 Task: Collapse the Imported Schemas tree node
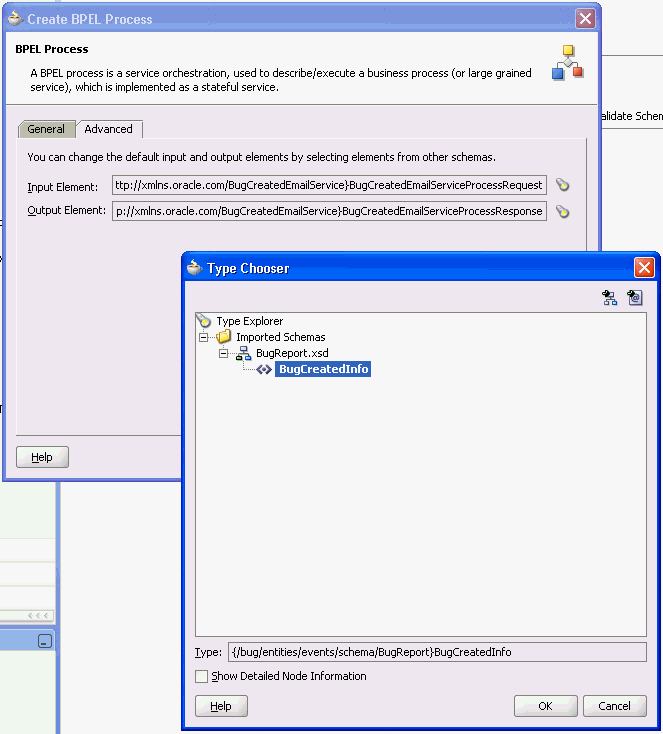pyautogui.click(x=203, y=337)
